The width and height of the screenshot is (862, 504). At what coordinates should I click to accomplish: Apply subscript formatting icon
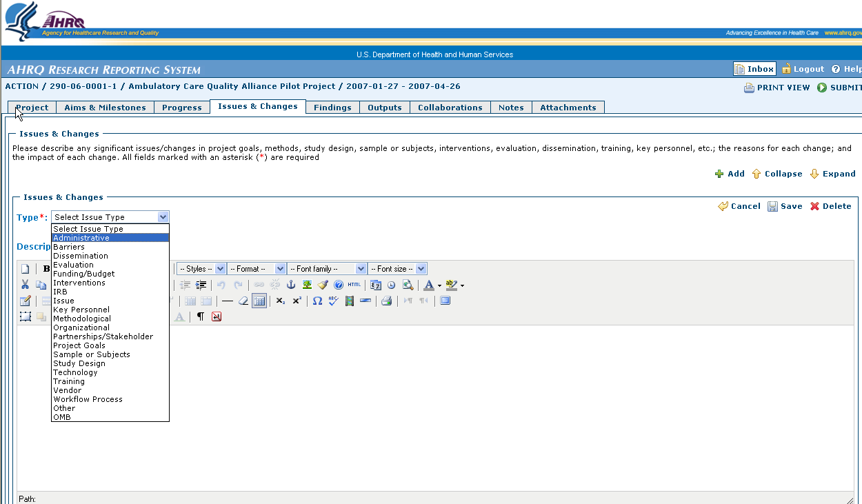tap(281, 301)
